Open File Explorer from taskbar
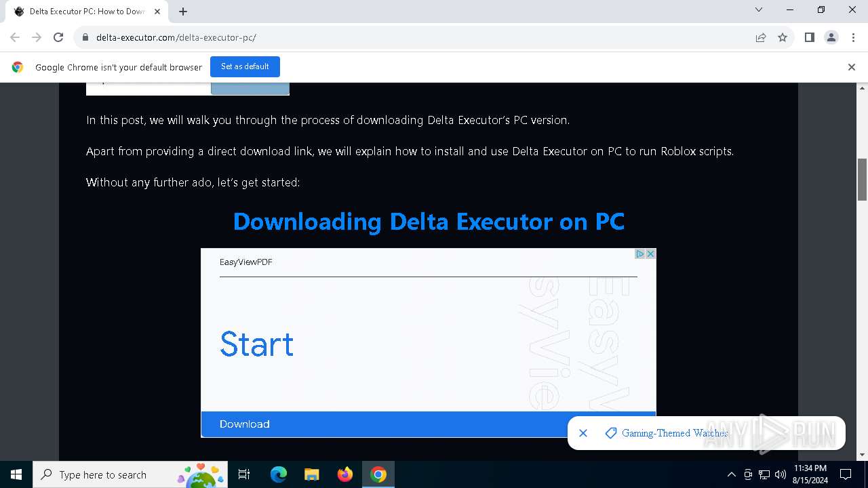 pyautogui.click(x=312, y=474)
